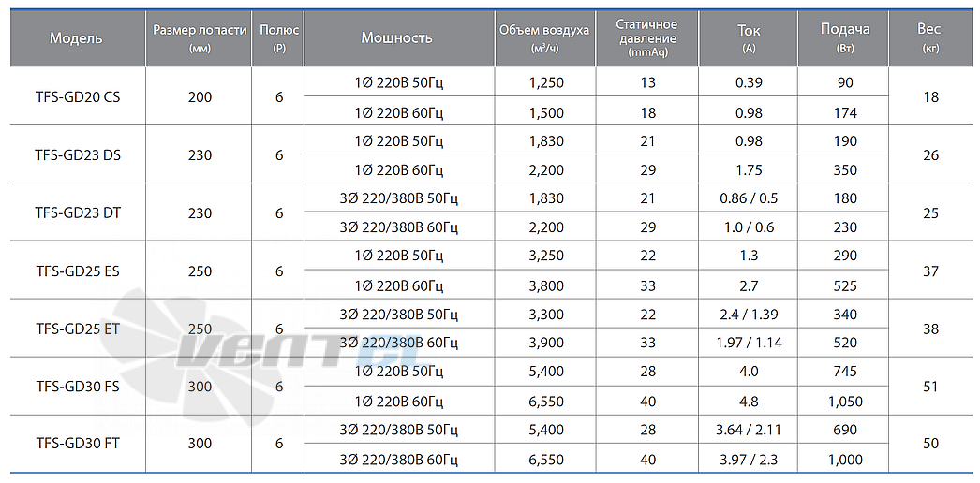The width and height of the screenshot is (980, 483).
Task: Click power value 525
Action: point(845,286)
